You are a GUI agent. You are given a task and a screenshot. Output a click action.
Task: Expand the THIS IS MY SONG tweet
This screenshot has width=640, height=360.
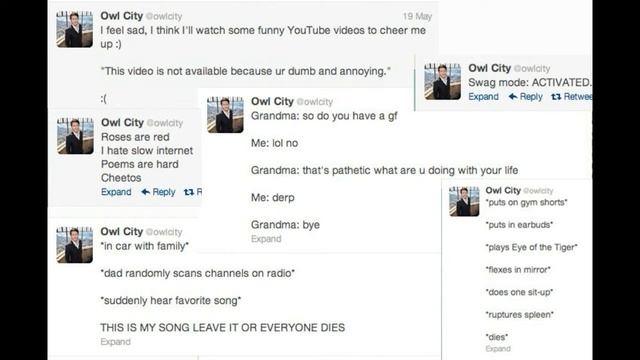tap(116, 342)
